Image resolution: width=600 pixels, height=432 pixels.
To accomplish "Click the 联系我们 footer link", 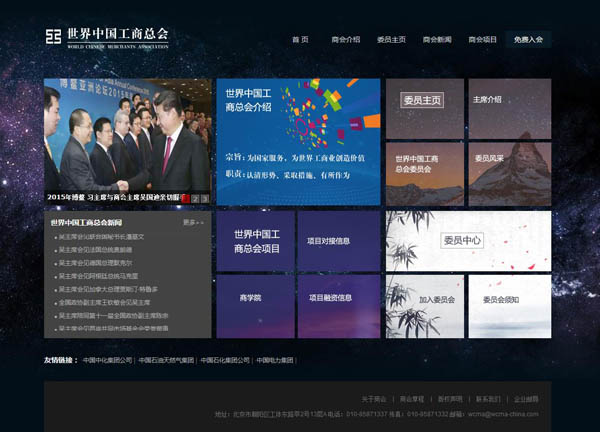I will click(x=488, y=398).
